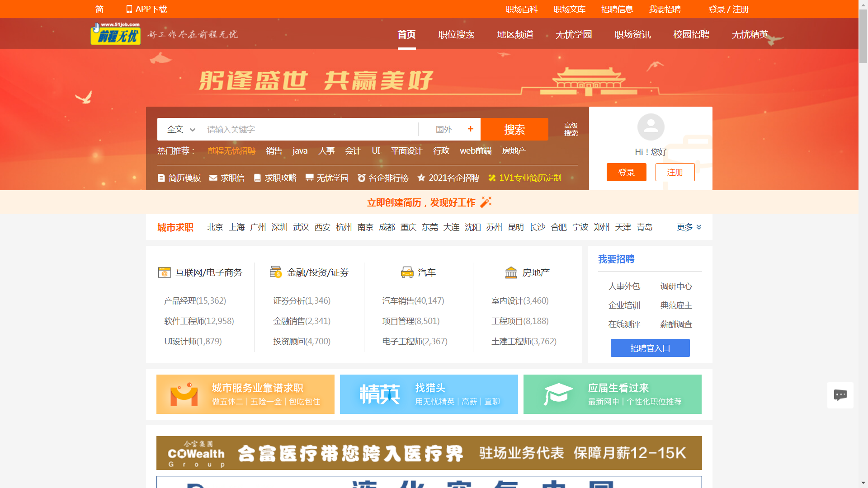
Task: Select the 首页 nav tab
Action: pos(406,34)
